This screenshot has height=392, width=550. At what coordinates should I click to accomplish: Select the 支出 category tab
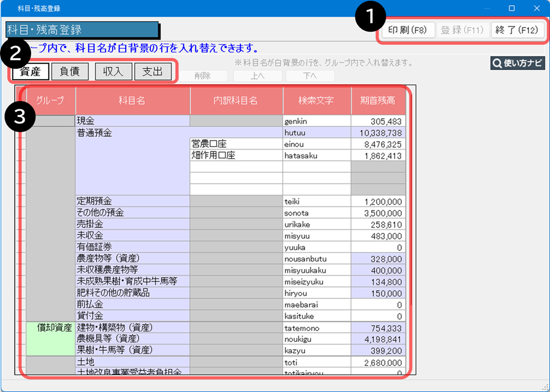pos(152,71)
